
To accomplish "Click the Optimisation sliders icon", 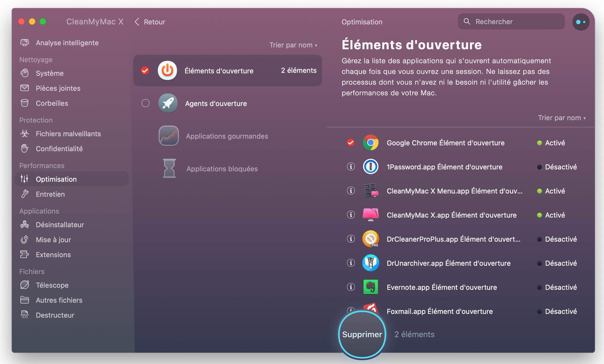I will 25,179.
